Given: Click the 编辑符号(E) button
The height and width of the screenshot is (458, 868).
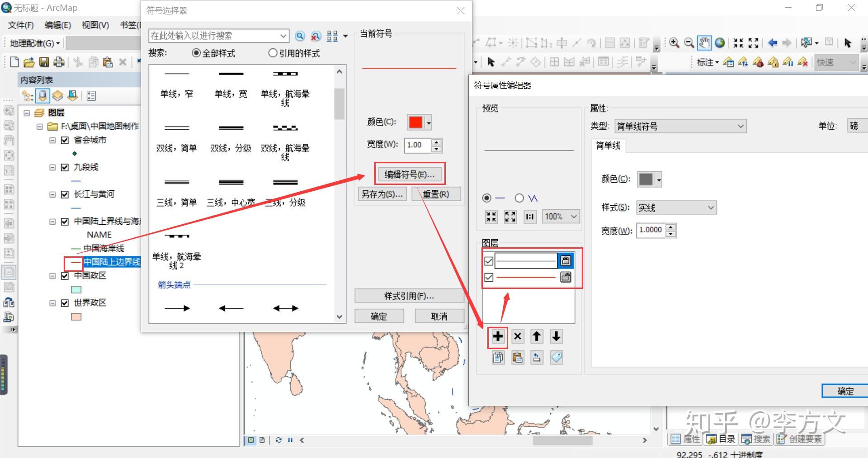Looking at the screenshot, I should tap(410, 174).
